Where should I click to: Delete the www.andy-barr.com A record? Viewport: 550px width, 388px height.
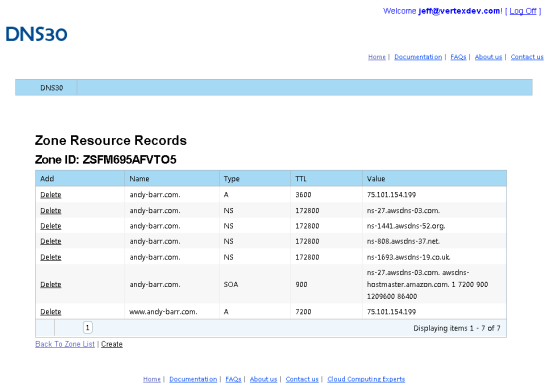[51, 312]
